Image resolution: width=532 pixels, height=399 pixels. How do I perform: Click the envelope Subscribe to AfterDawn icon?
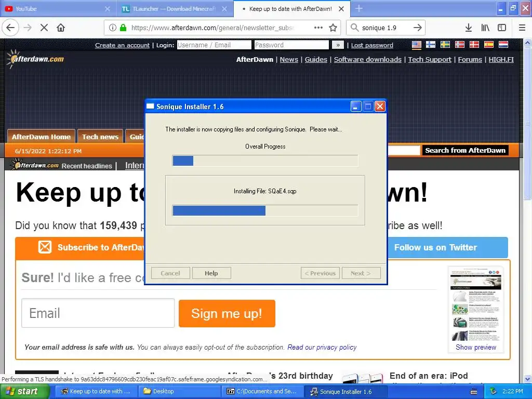pyautogui.click(x=45, y=247)
